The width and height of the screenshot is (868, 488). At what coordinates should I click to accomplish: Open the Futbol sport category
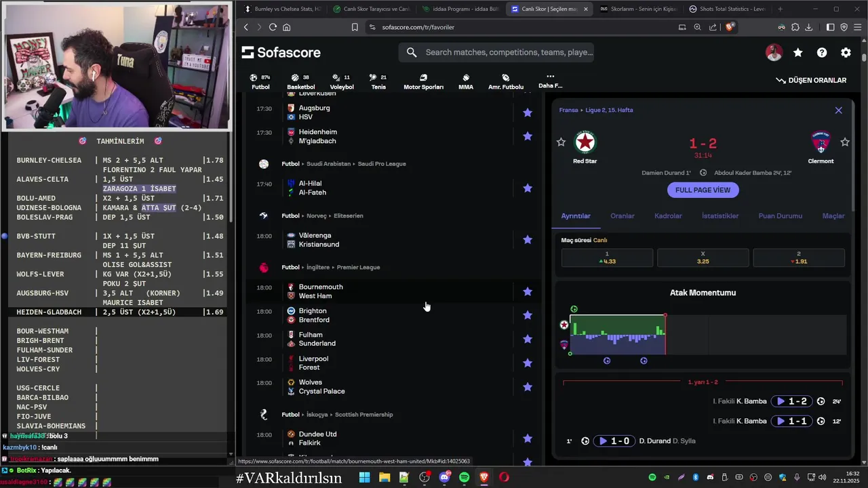[x=260, y=82]
